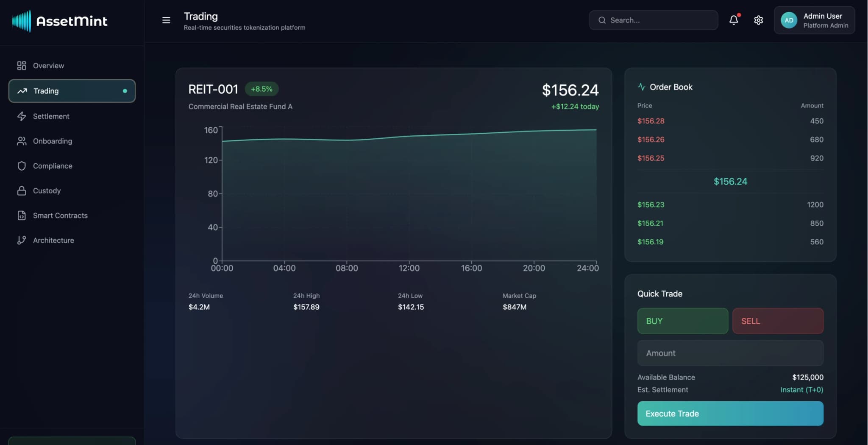Click inside the Amount field

point(729,353)
